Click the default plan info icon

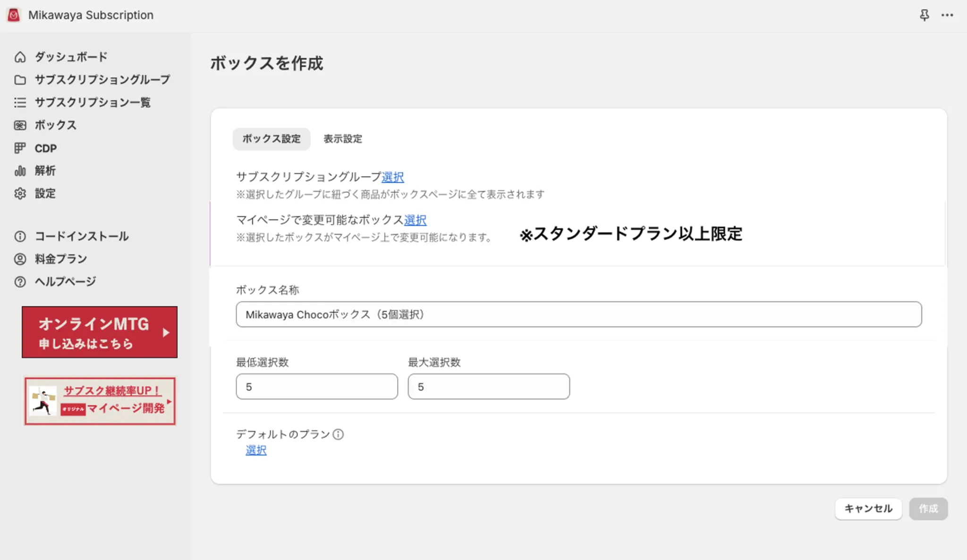tap(338, 434)
